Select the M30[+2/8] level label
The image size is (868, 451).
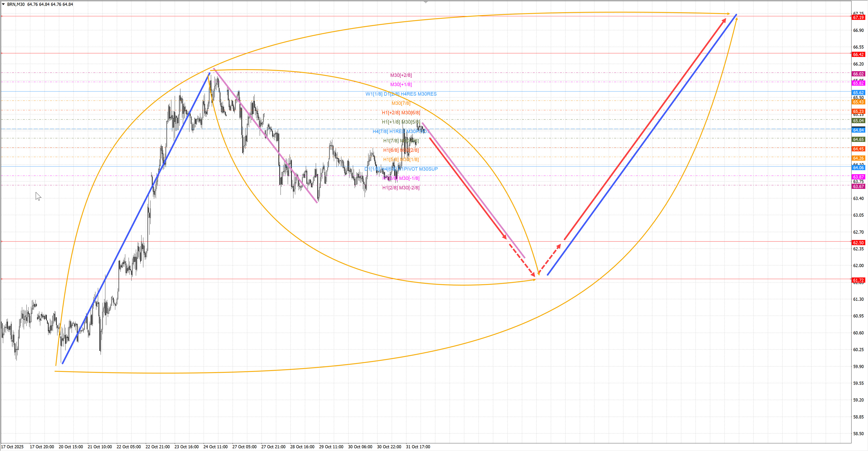pyautogui.click(x=401, y=75)
